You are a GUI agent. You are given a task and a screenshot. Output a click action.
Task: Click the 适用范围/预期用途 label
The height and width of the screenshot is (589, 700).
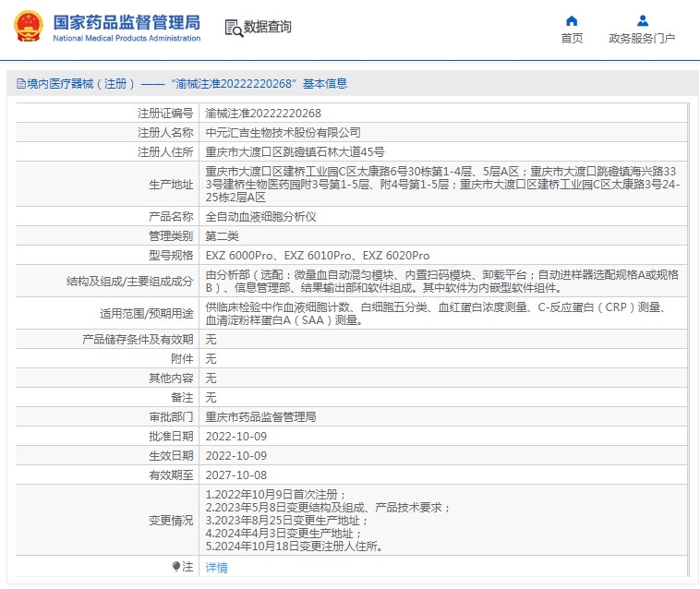147,314
